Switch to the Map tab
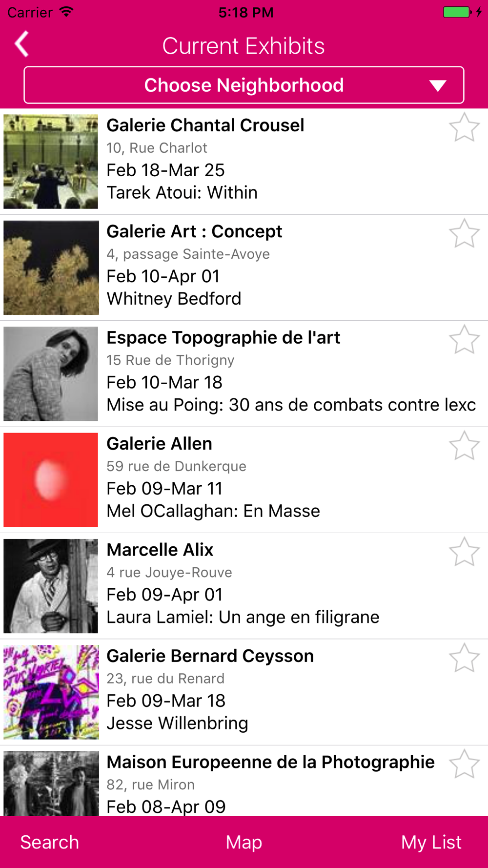 pos(244,843)
